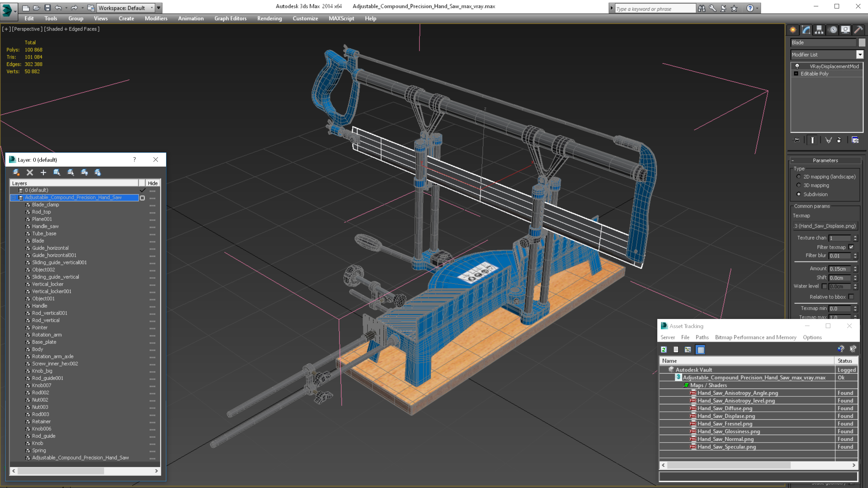Enable Water level checkbox

tap(824, 286)
